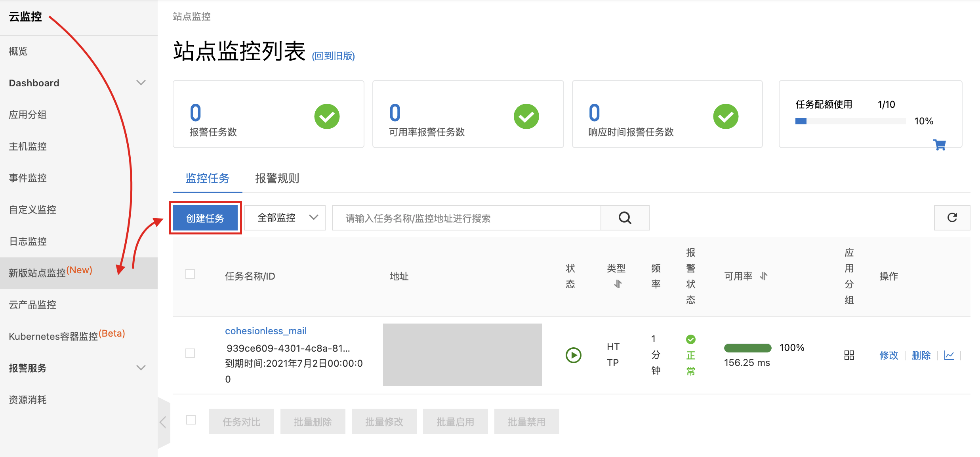Sort by availability column arrows
The width and height of the screenshot is (980, 457).
tap(764, 276)
